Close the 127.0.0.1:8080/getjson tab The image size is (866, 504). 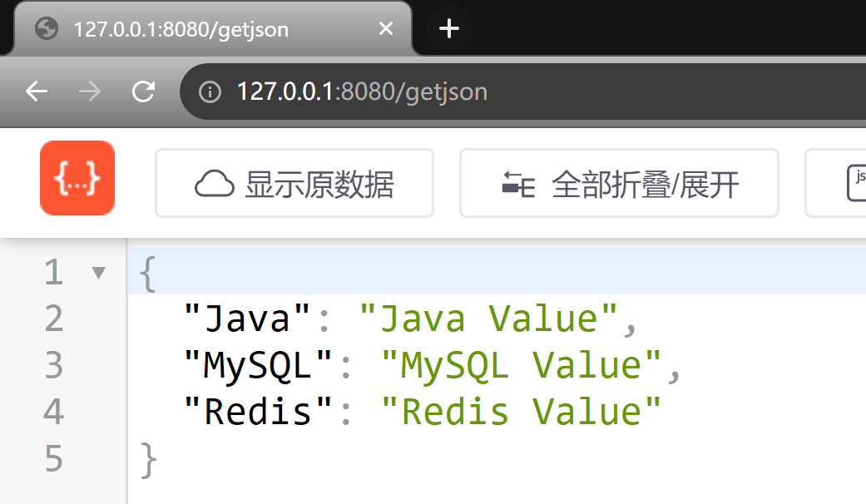pos(386,28)
